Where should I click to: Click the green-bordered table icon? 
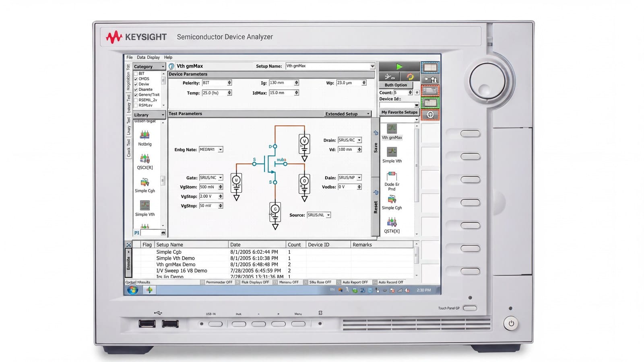click(430, 103)
